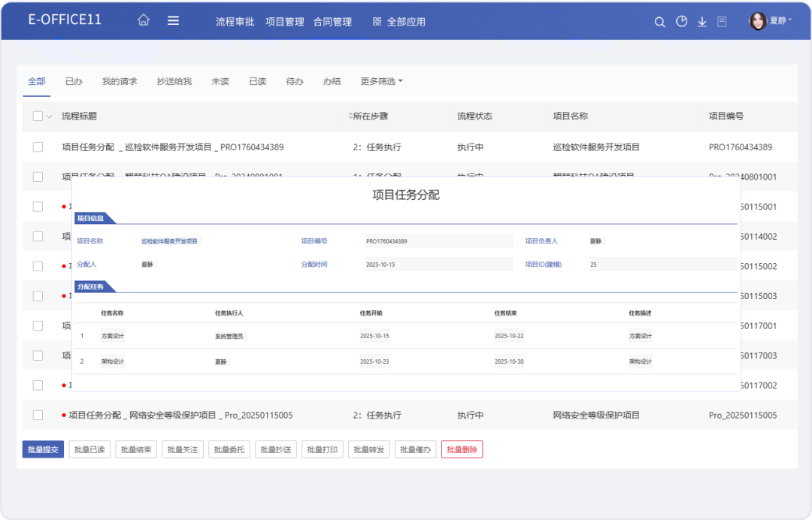Switch to the 待办 tab
The width and height of the screenshot is (812, 520).
295,81
